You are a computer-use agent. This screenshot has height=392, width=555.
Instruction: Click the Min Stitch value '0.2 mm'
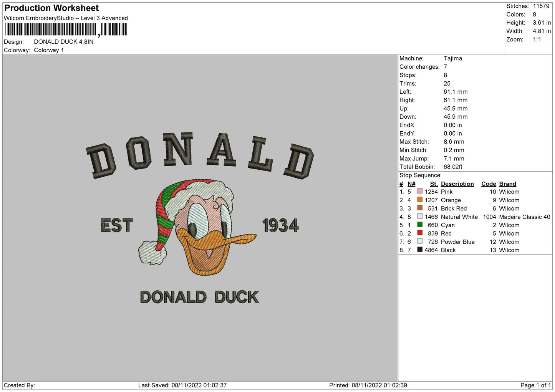coord(454,150)
